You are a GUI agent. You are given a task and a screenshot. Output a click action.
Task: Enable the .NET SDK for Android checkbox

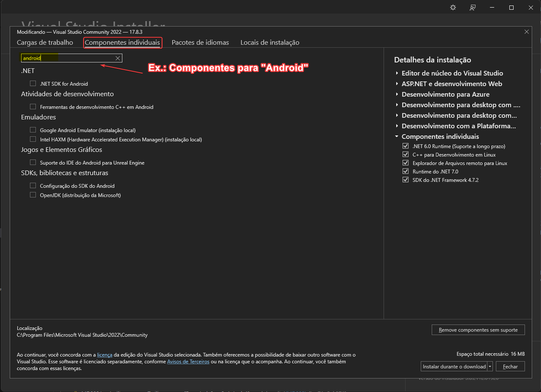point(33,84)
